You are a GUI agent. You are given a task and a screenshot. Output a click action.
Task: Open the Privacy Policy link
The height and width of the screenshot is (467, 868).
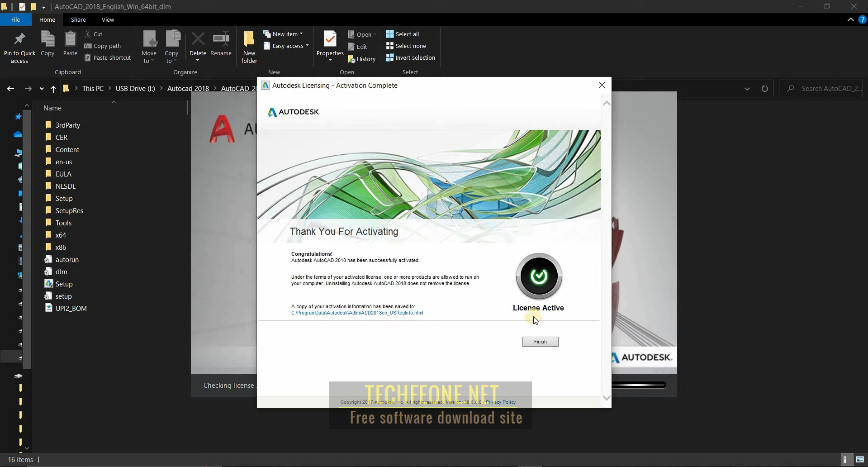pyautogui.click(x=500, y=402)
